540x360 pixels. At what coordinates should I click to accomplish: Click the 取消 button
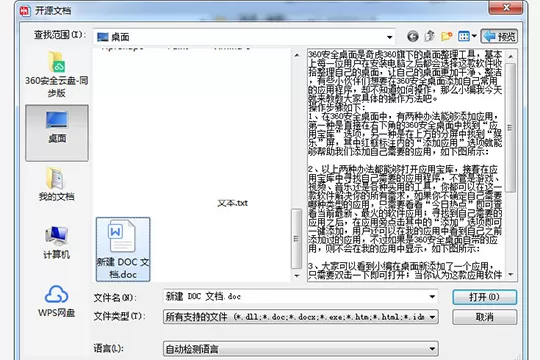click(x=484, y=317)
